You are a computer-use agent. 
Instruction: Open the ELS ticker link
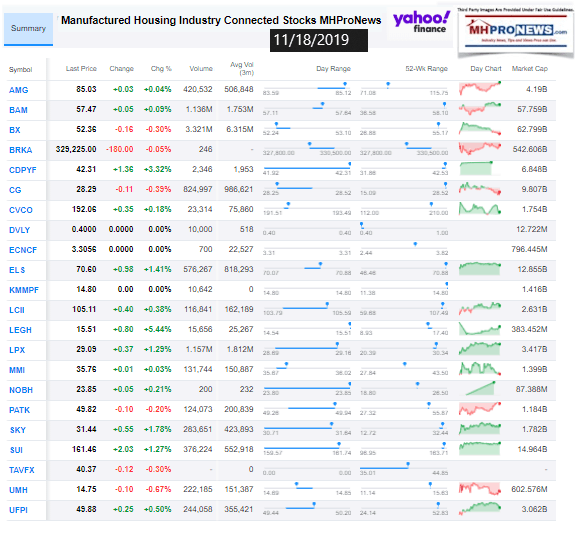coord(17,270)
